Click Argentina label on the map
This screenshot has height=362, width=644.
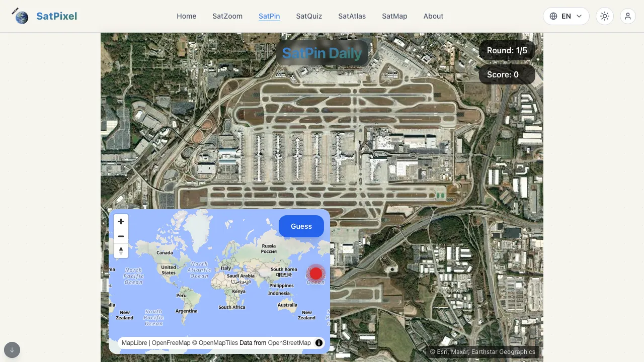point(186,311)
